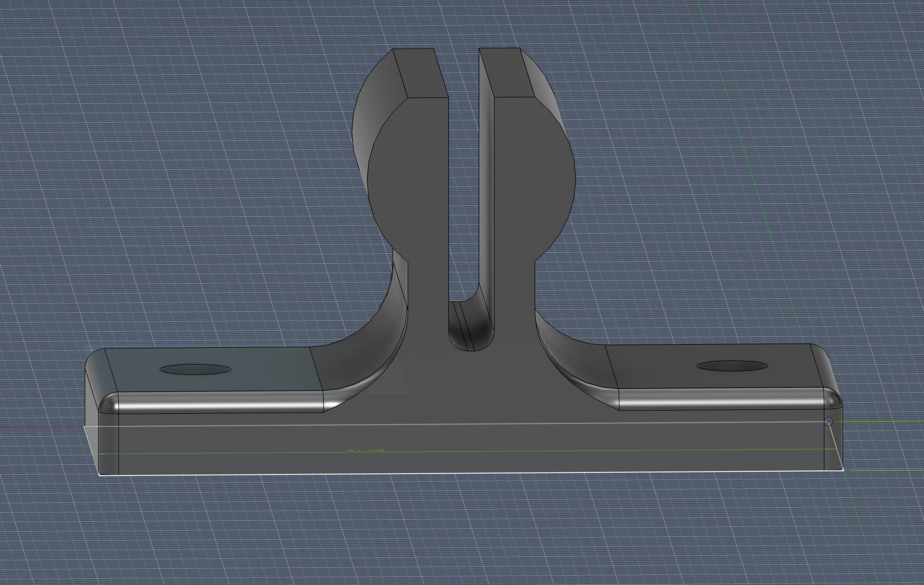Screen dimensions: 924x585
Task: Select highlighted white bottom edge of base
Action: point(471,473)
